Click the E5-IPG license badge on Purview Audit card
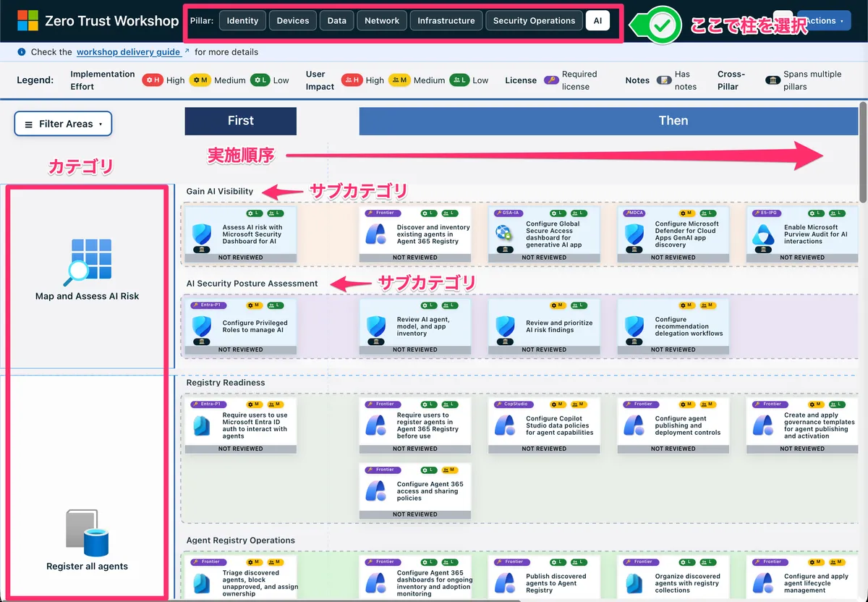Viewport: 868px width, 602px height. coord(765,213)
